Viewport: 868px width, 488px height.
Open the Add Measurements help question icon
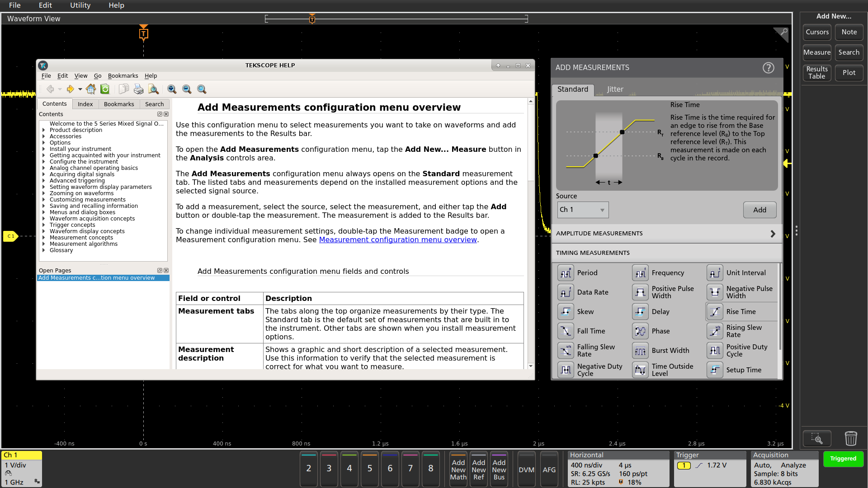[x=768, y=68]
